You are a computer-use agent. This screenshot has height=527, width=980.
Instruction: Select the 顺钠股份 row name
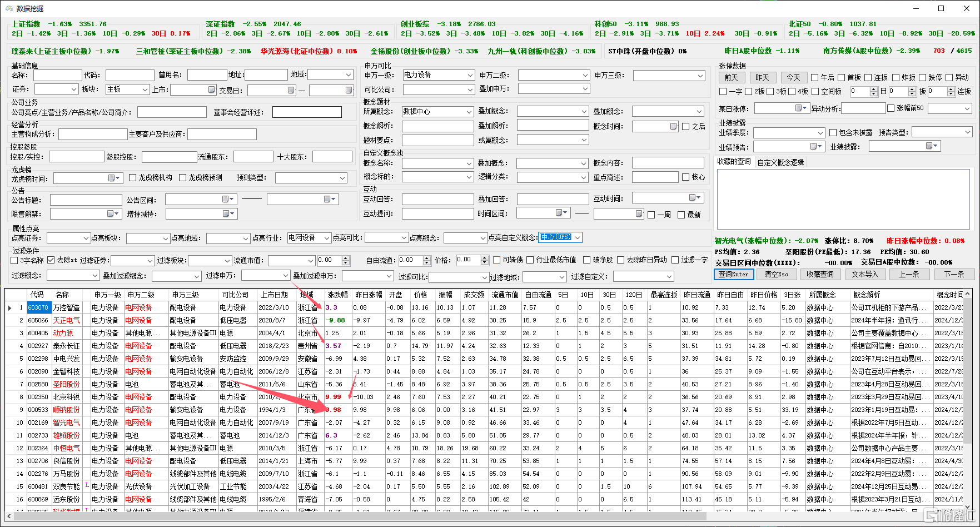[67, 410]
